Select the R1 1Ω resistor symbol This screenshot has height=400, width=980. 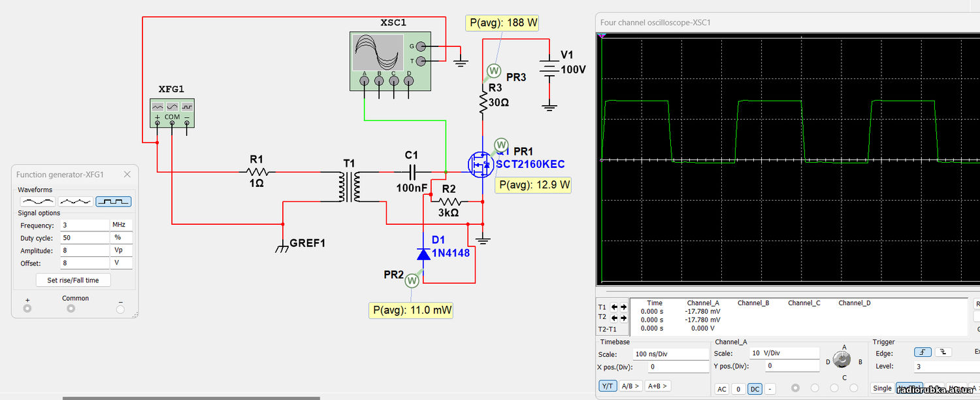tap(259, 172)
